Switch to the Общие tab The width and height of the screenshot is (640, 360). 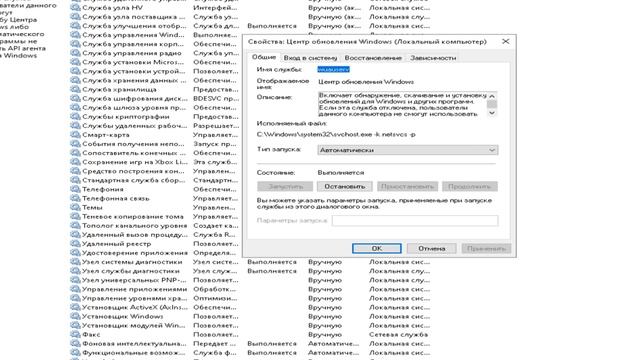264,57
